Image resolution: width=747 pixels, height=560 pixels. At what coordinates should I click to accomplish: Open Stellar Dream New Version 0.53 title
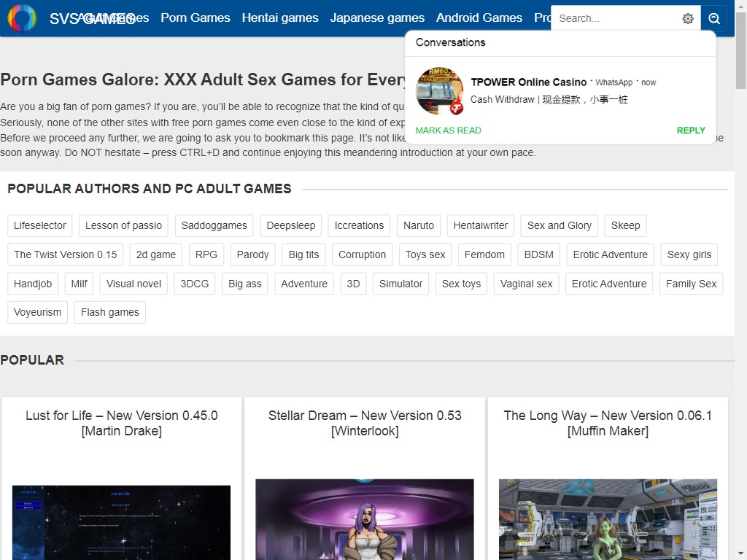coord(365,423)
